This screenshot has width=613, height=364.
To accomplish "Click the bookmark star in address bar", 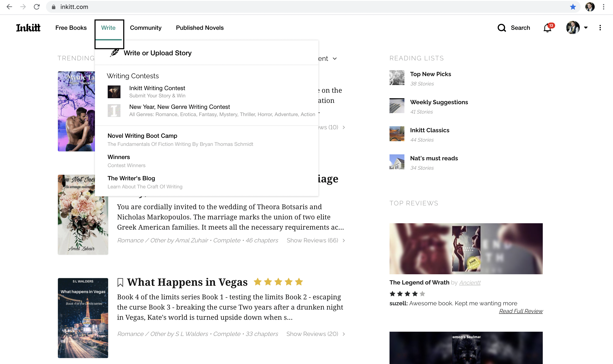I will click(x=573, y=7).
